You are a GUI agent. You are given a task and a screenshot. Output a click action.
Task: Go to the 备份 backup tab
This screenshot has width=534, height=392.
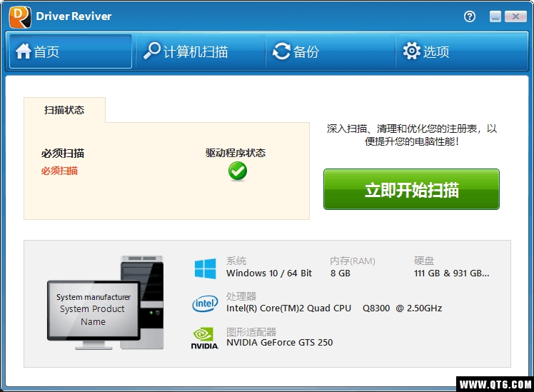(x=331, y=51)
